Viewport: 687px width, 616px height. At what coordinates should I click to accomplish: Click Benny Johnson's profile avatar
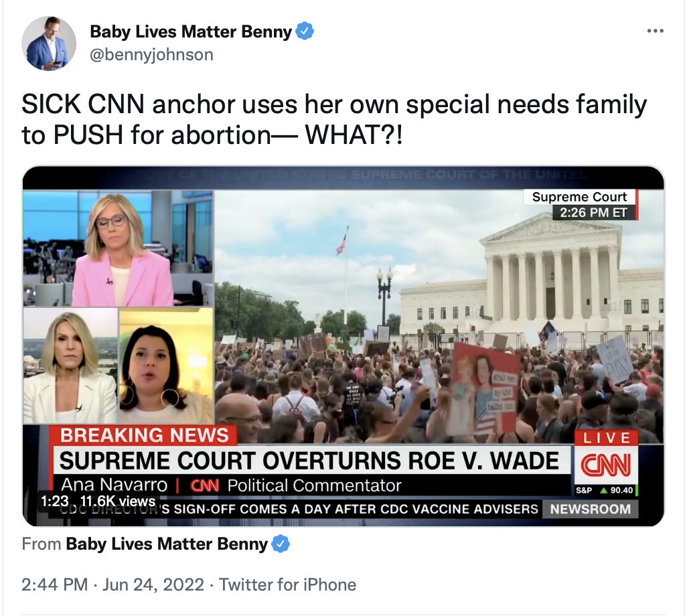coord(49,44)
